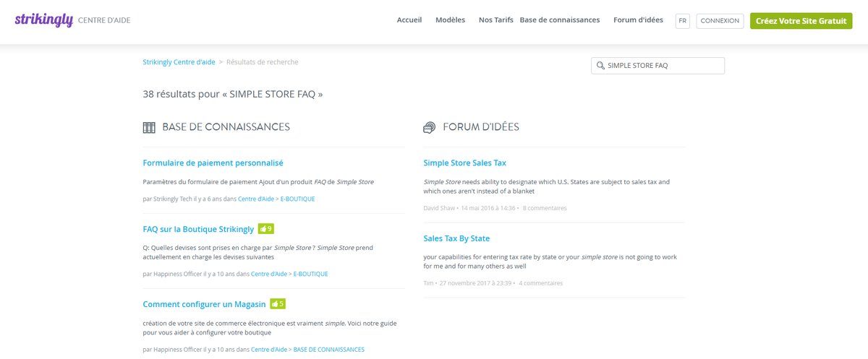
Task: Click Créez Votre Site Gratuit button
Action: coord(801,21)
